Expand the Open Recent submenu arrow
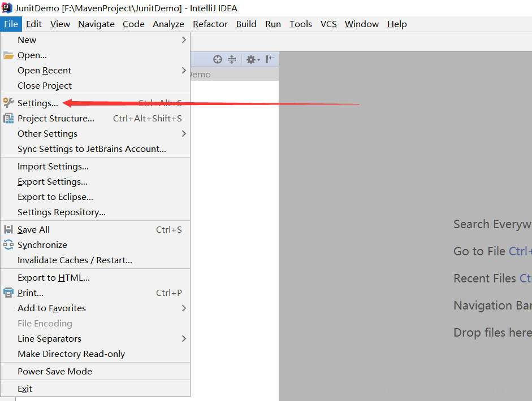 [184, 71]
